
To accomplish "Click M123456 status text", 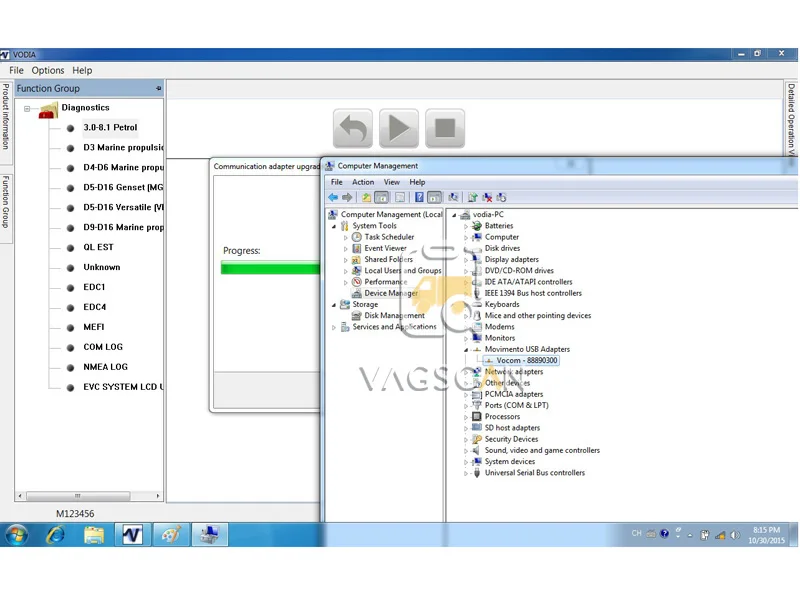I will click(75, 514).
